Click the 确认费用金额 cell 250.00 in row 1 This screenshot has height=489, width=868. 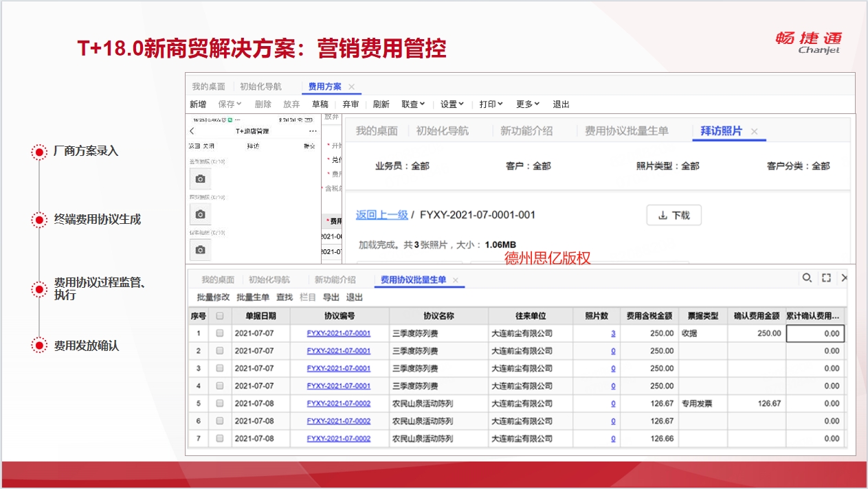pyautogui.click(x=757, y=333)
